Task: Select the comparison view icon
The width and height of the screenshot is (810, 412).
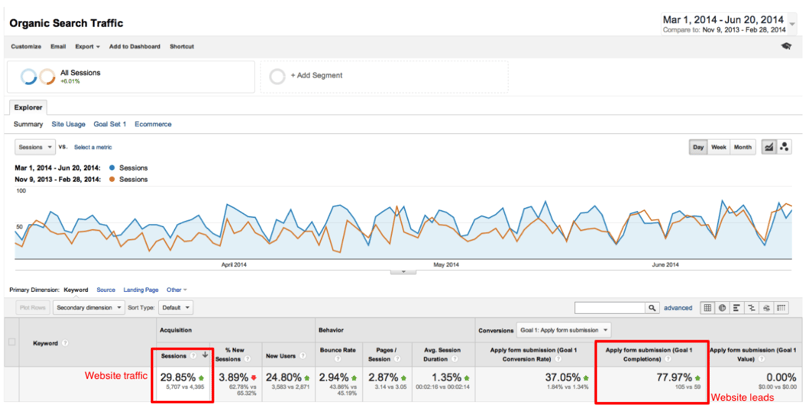Action: [x=752, y=308]
